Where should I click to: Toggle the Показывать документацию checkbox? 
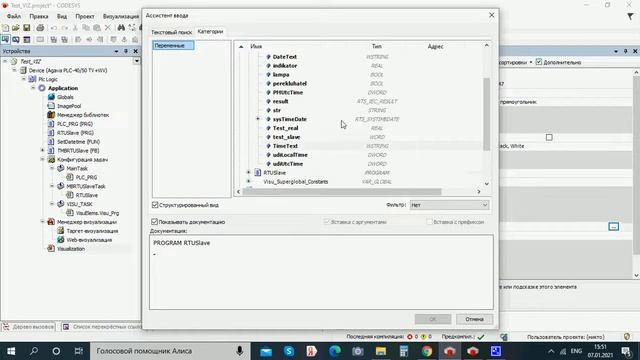click(154, 222)
